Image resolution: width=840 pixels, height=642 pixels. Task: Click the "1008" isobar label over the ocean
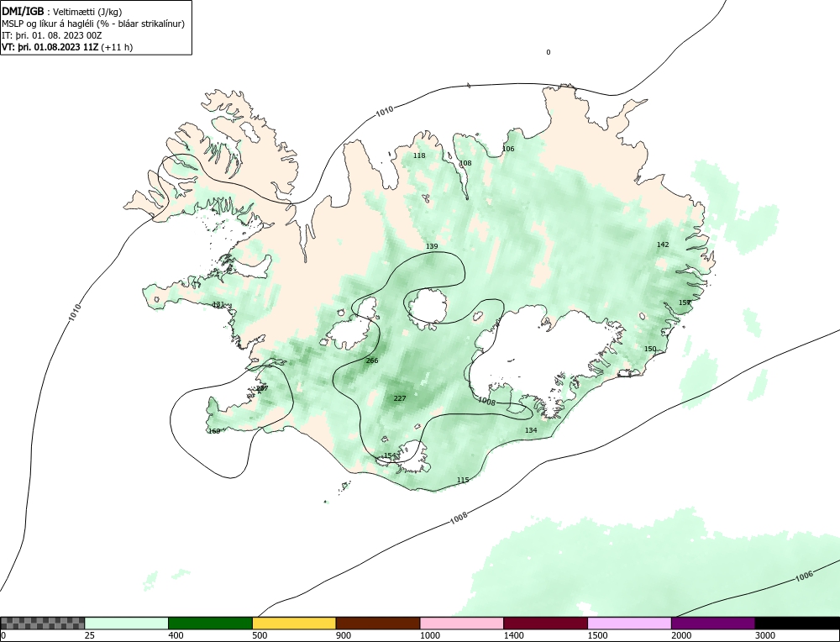point(458,517)
